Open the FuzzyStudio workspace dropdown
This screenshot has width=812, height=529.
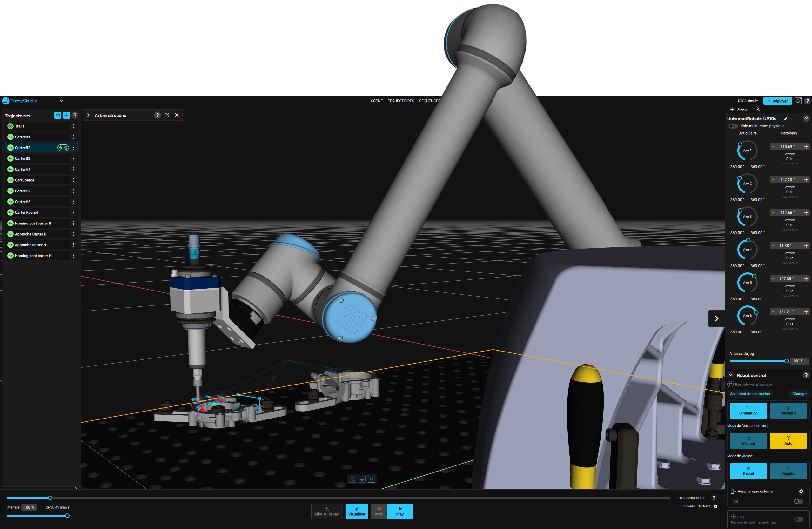click(61, 101)
